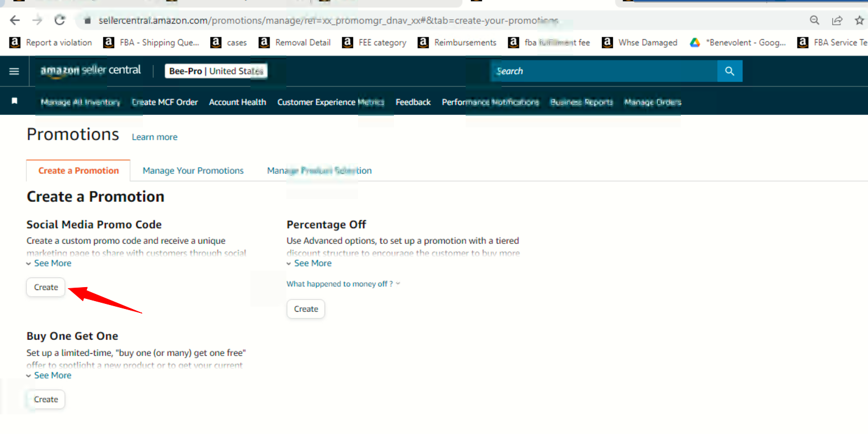
Task: Open the FEE category bookmark
Action: pyautogui.click(x=374, y=43)
